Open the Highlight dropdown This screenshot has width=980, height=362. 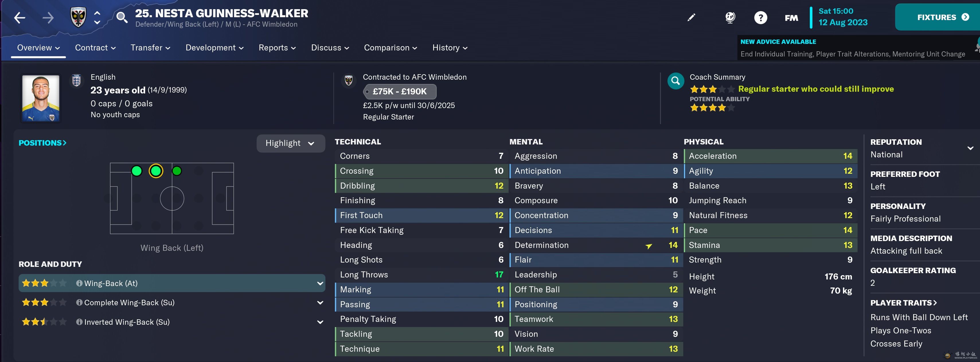(291, 143)
